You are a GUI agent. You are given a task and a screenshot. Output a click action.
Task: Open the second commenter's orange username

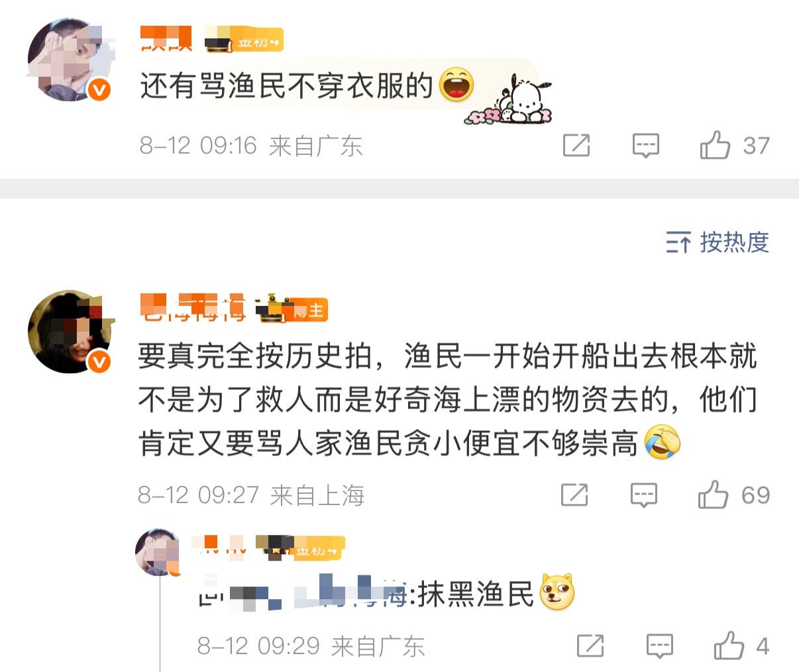pos(193,308)
